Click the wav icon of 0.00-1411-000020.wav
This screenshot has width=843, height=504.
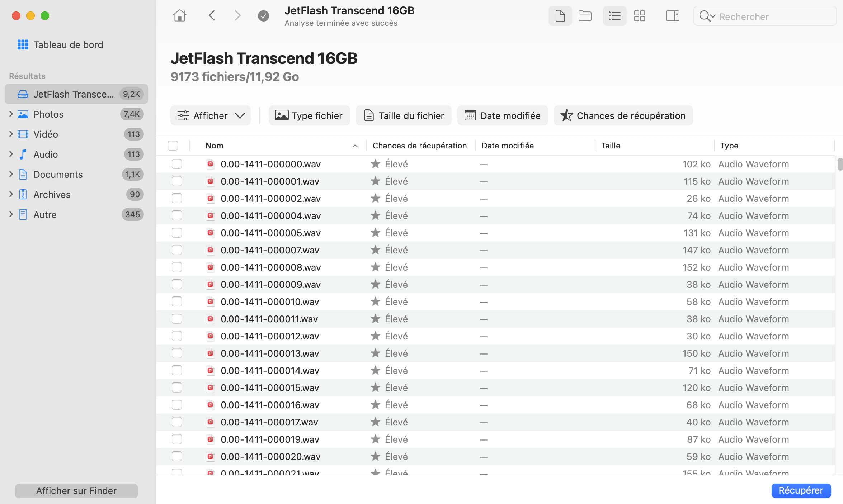pos(211,457)
